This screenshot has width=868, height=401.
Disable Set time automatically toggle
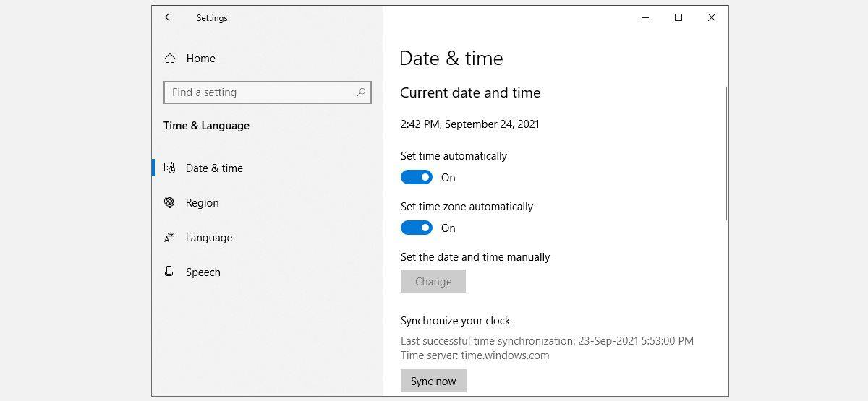(417, 178)
